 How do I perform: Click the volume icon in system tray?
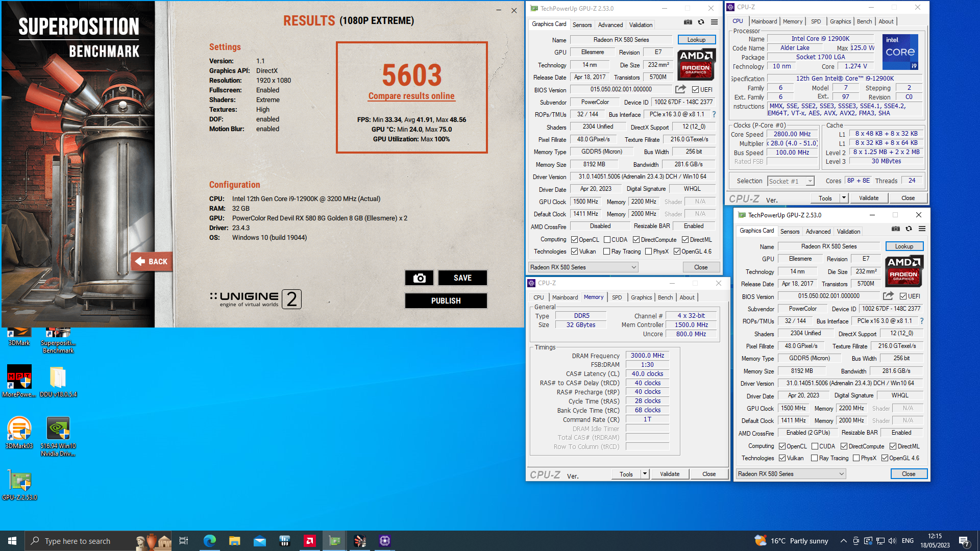coord(892,541)
